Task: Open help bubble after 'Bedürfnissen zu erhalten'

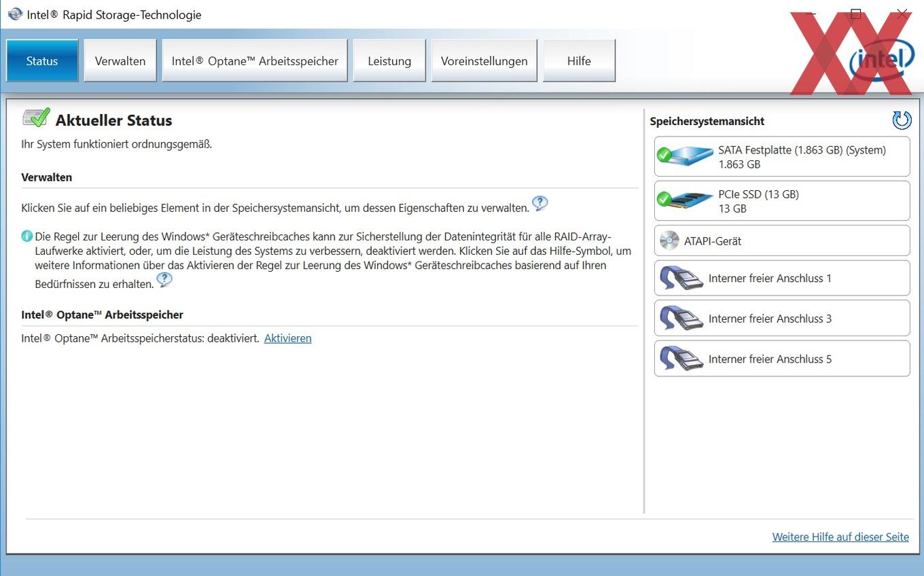Action: click(x=164, y=280)
